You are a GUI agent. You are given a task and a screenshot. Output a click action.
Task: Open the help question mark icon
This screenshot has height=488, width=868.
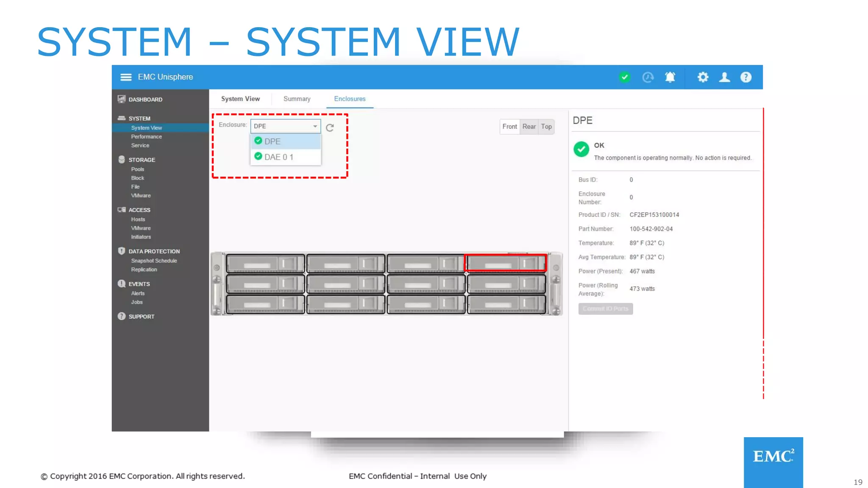(746, 77)
